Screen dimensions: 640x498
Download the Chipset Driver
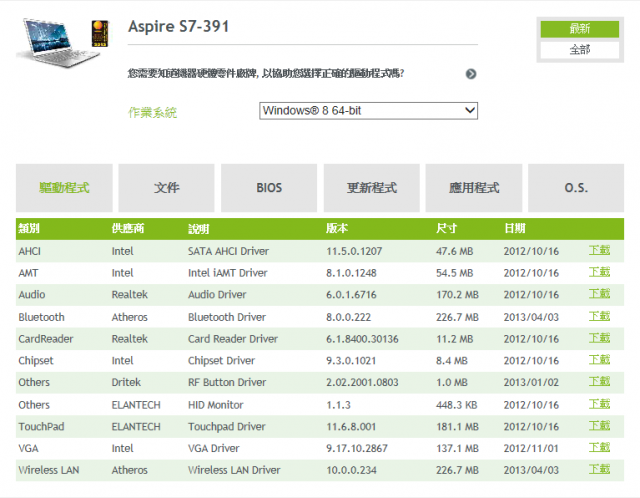click(599, 360)
